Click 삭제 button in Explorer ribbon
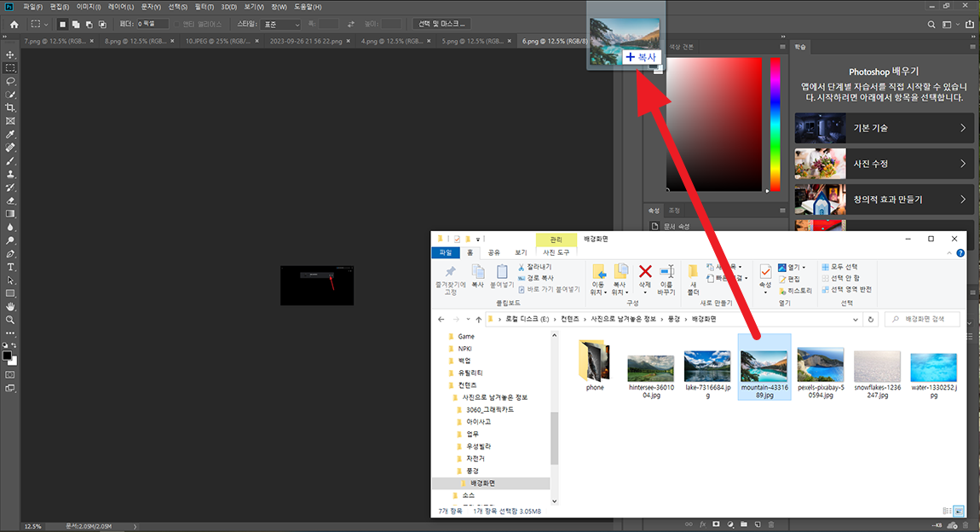This screenshot has height=532, width=980. tap(645, 278)
